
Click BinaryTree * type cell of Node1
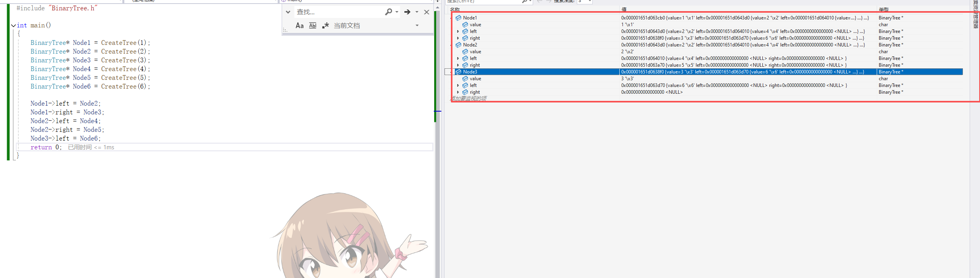(x=891, y=18)
